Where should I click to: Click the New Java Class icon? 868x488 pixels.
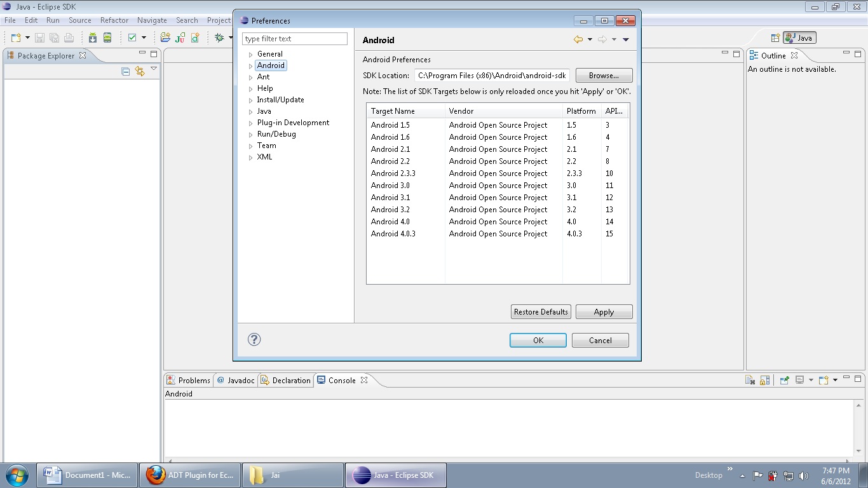(x=195, y=38)
